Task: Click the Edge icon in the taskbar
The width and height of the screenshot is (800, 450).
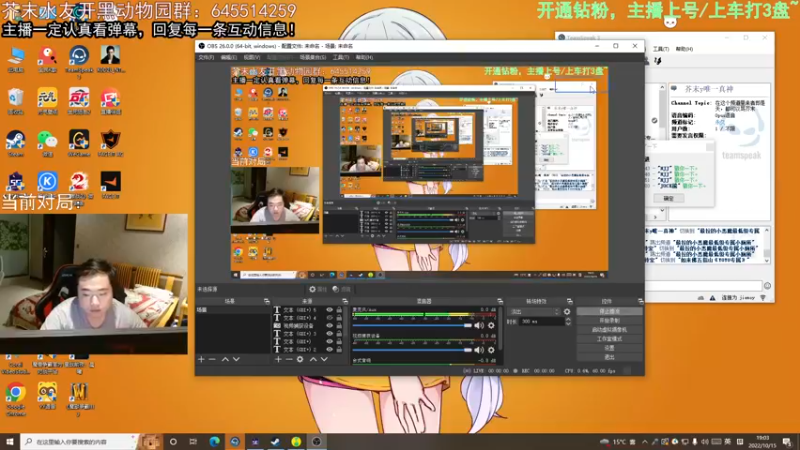Action: (214, 441)
